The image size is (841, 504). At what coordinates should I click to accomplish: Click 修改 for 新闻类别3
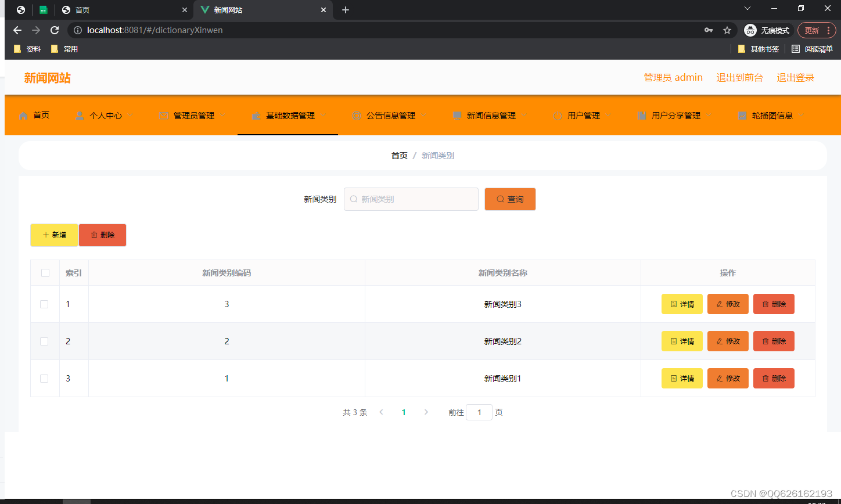[728, 304]
